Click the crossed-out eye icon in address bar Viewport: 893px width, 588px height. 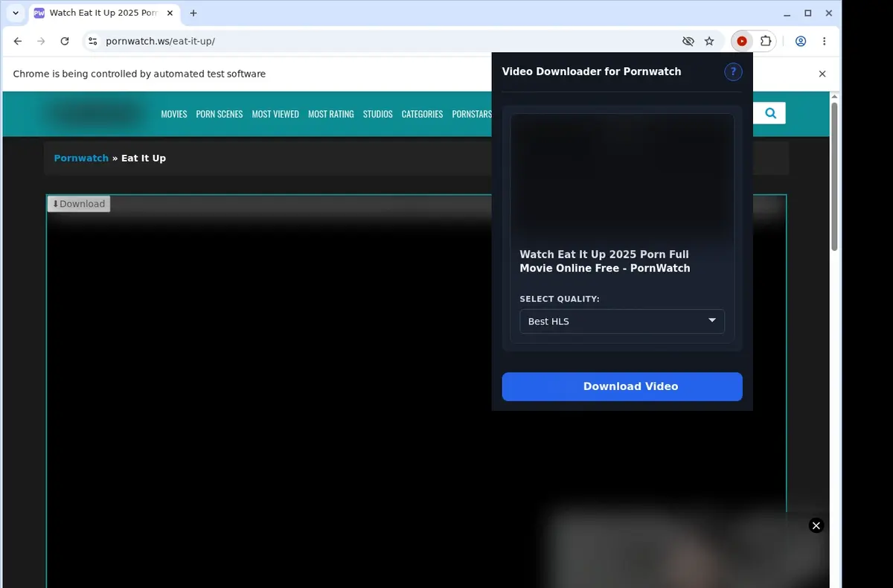pyautogui.click(x=688, y=42)
